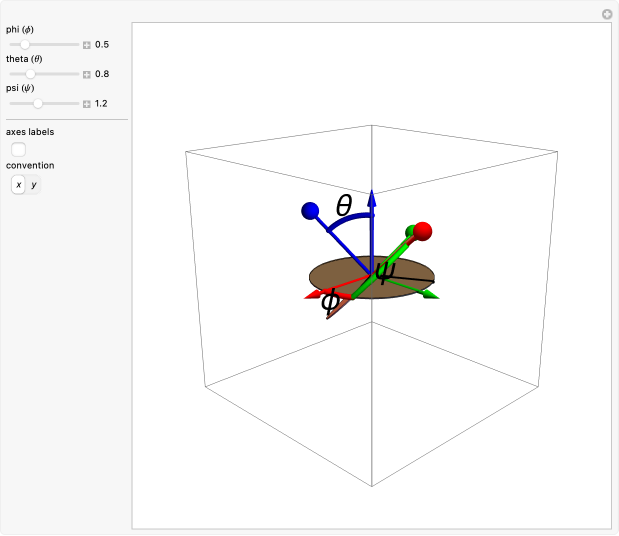This screenshot has height=536, width=619.
Task: Click the red sphere in the 3D plot
Action: 422,232
